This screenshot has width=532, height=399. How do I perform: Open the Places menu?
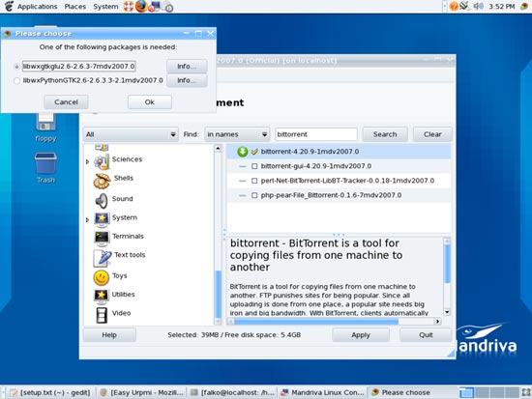point(75,7)
